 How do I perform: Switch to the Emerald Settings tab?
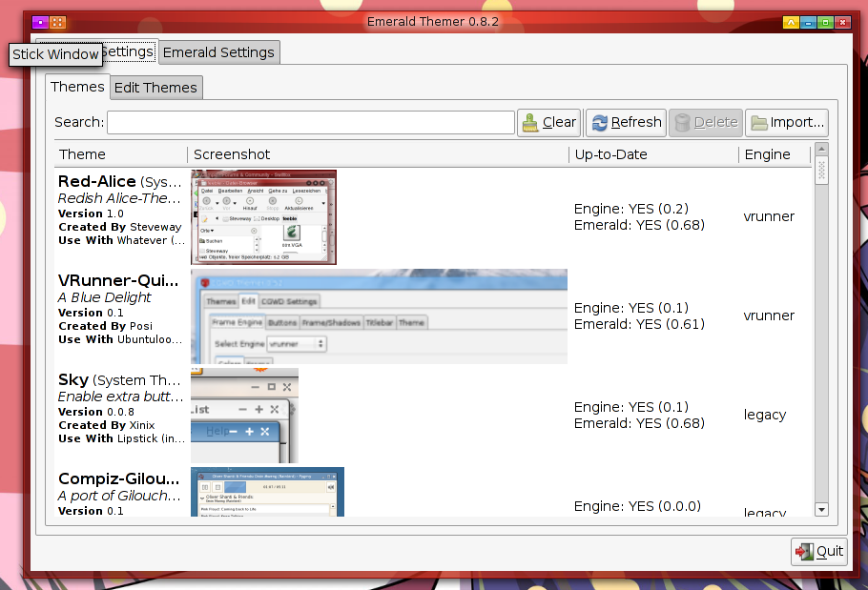click(x=218, y=52)
